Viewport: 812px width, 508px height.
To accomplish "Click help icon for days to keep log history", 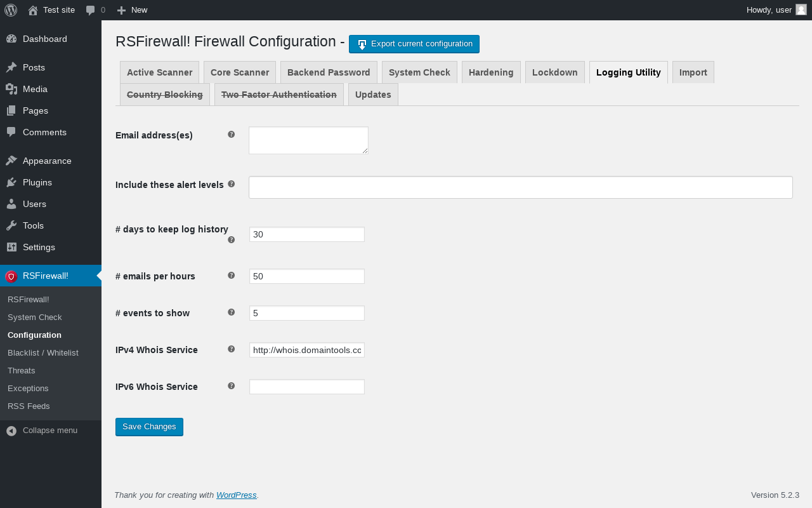I will pyautogui.click(x=231, y=240).
